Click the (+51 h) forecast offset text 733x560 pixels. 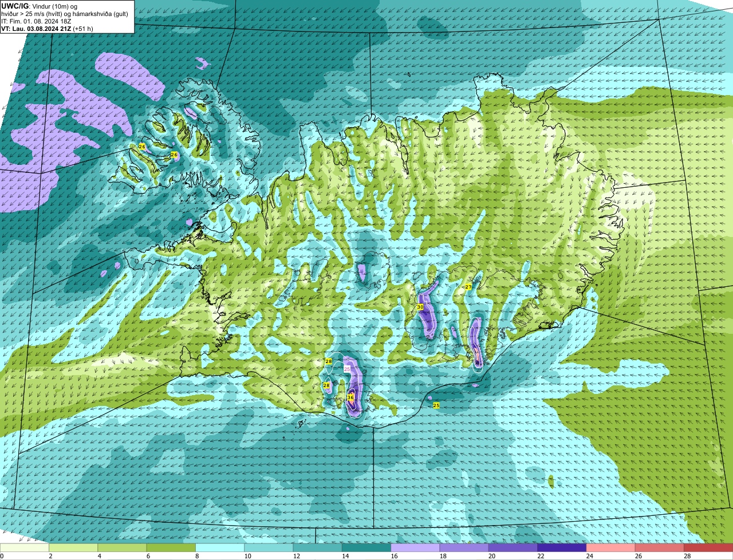pos(84,29)
